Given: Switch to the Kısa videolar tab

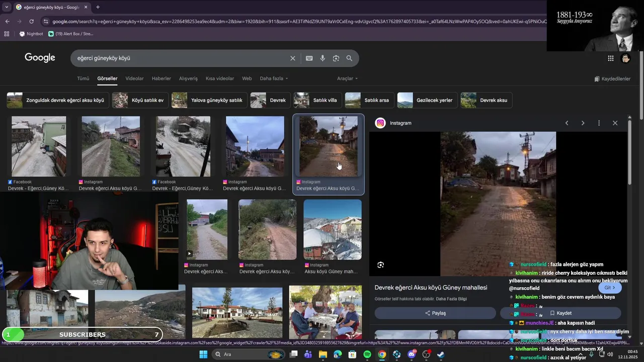Looking at the screenshot, I should pos(220,78).
